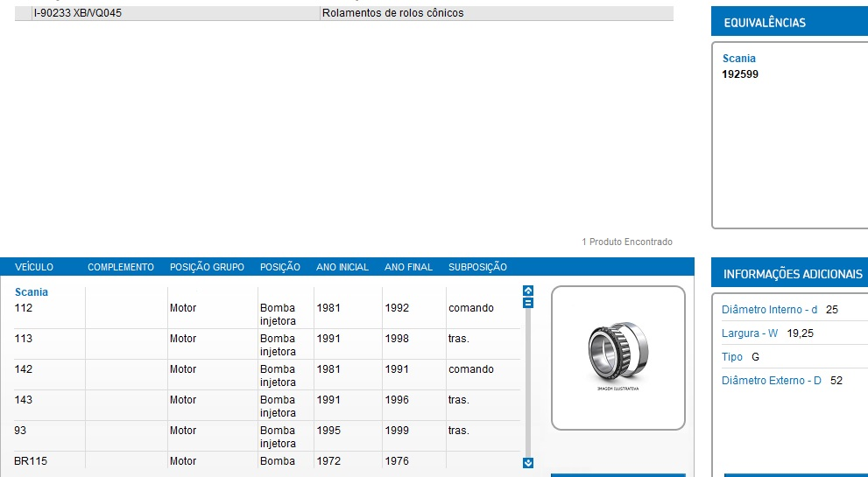The width and height of the screenshot is (868, 477).
Task: Click the ANO FINAL column header
Action: [x=408, y=267]
